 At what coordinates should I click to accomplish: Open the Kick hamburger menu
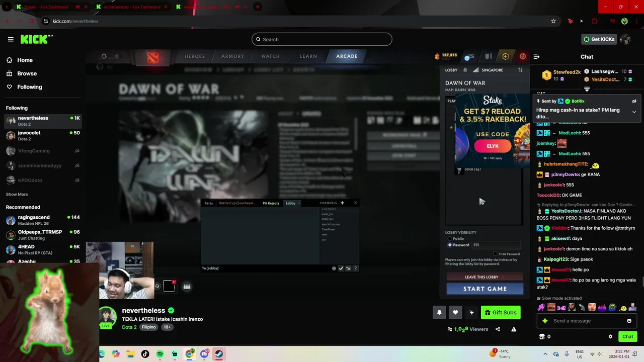click(x=11, y=39)
